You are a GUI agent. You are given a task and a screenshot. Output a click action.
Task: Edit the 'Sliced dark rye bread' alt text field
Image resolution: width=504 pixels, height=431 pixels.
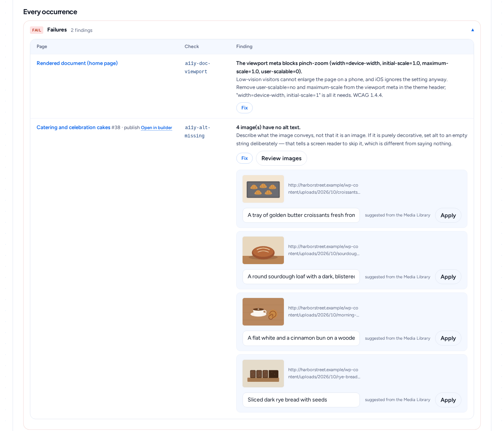click(x=301, y=400)
